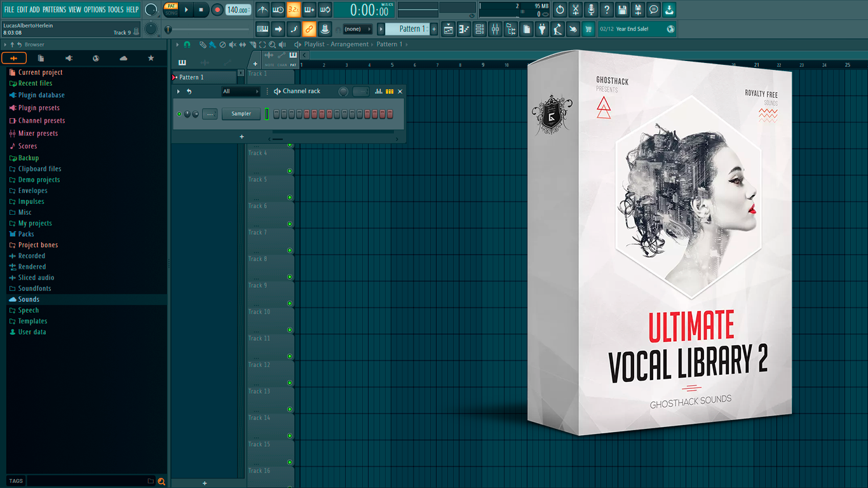Toggle wait for input to start playing

point(278,10)
